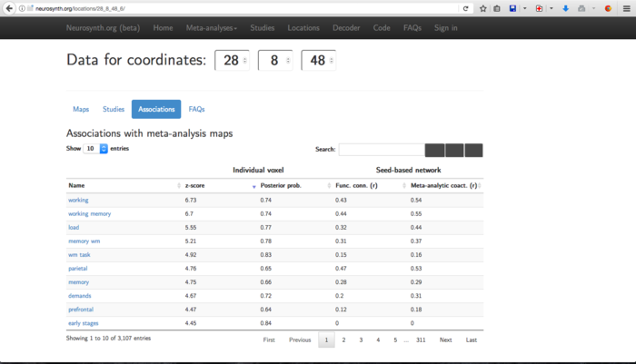Switch to the Maps tab
Screen dimensions: 636x364
point(81,109)
